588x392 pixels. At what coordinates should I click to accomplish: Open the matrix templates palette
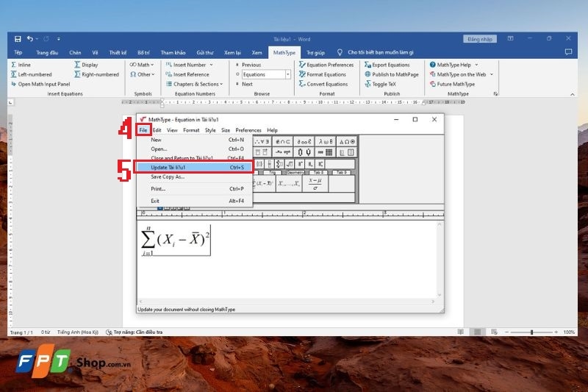326,152
